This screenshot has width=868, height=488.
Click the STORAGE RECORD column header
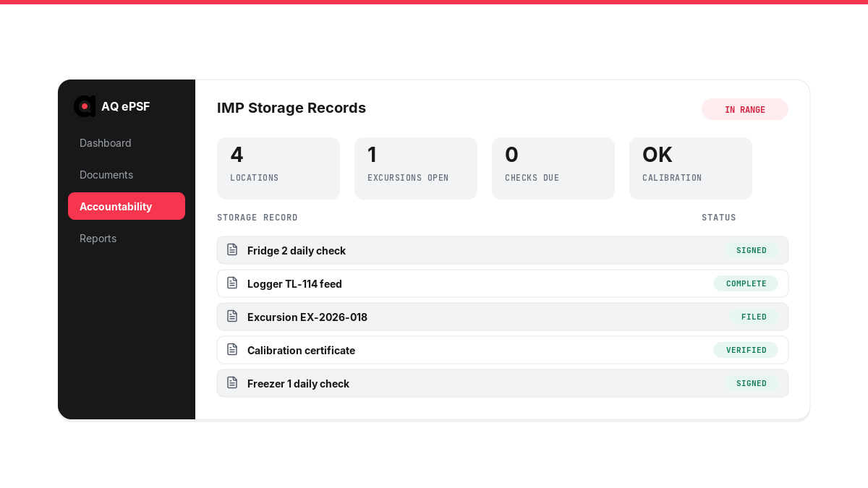[x=258, y=218]
